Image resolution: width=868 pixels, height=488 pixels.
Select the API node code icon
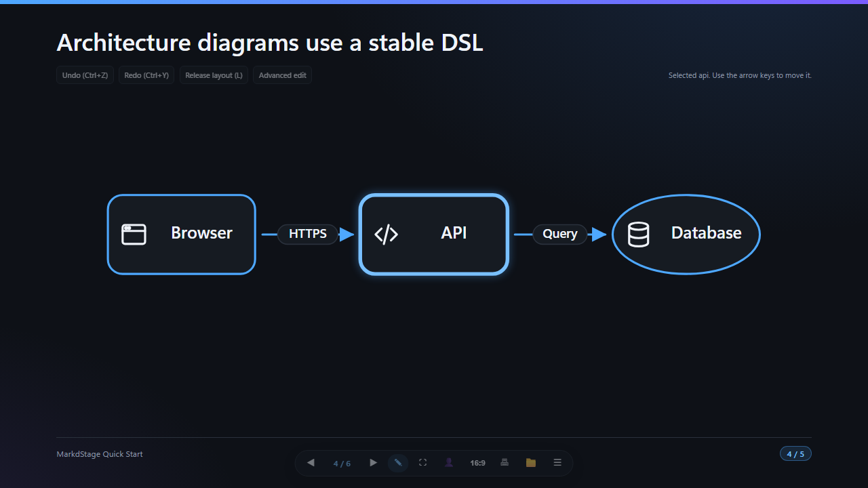[386, 234]
